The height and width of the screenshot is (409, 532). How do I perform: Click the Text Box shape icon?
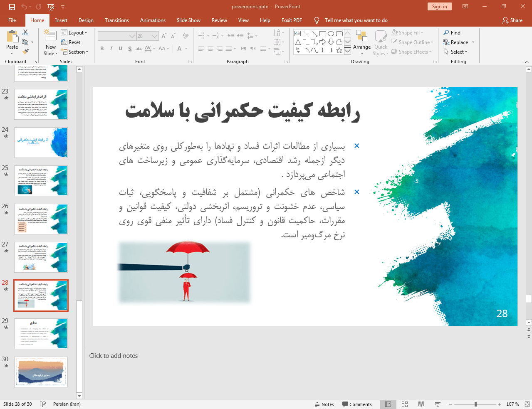[x=298, y=34]
